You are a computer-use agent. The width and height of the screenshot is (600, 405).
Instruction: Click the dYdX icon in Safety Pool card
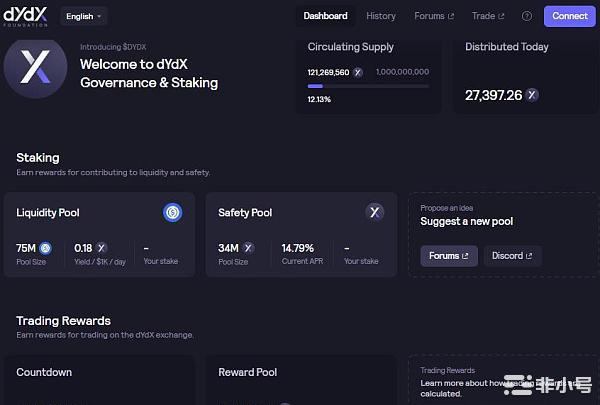pyautogui.click(x=374, y=212)
